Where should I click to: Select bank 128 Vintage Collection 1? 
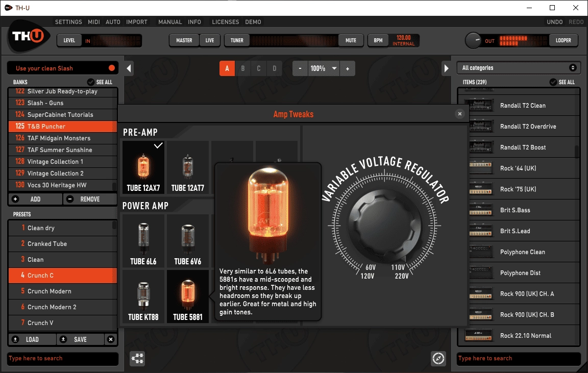[63, 162]
